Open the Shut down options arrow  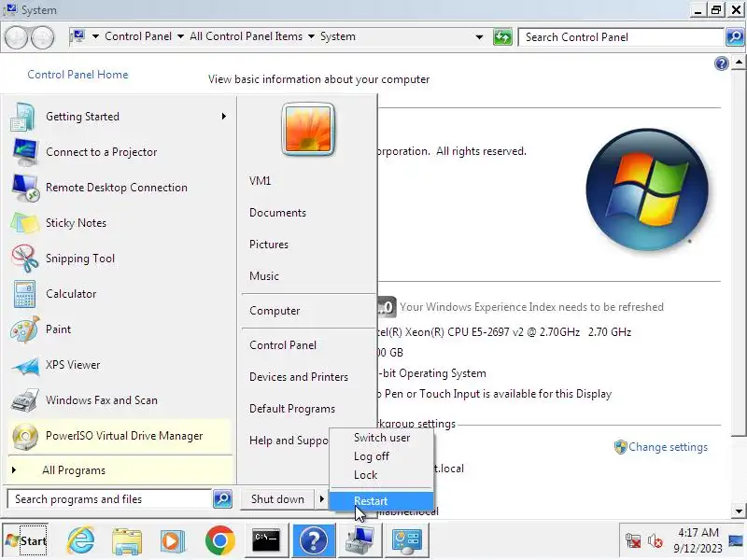click(321, 499)
